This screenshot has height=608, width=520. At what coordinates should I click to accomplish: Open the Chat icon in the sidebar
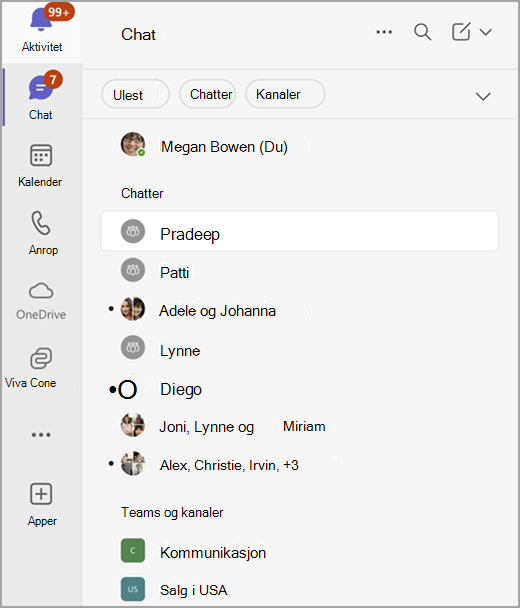pyautogui.click(x=40, y=88)
